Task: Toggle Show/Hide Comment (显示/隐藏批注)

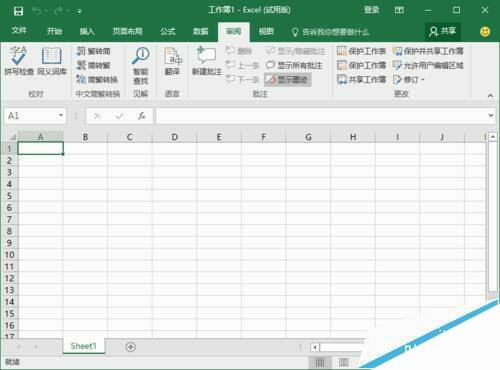Action: point(295,51)
